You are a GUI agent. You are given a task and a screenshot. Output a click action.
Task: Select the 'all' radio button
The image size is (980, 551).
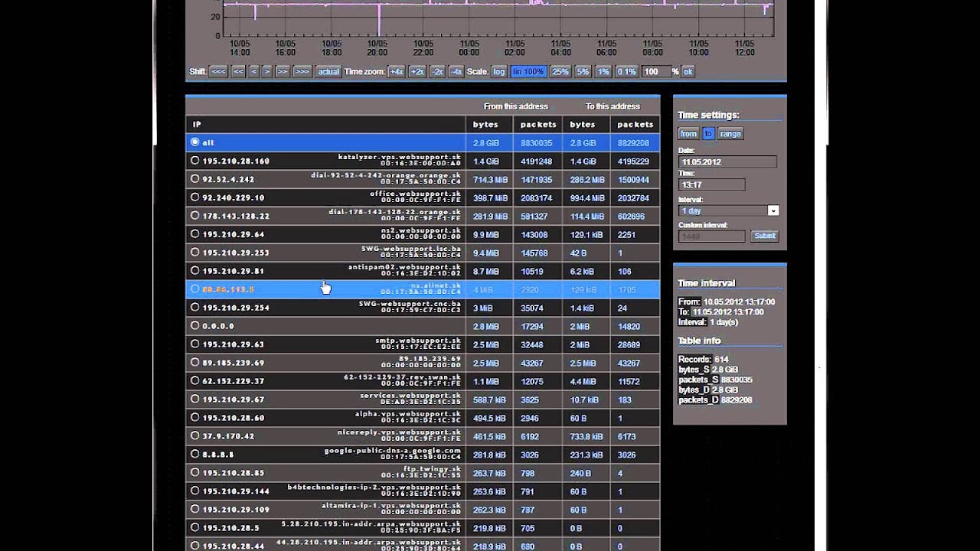click(x=194, y=142)
